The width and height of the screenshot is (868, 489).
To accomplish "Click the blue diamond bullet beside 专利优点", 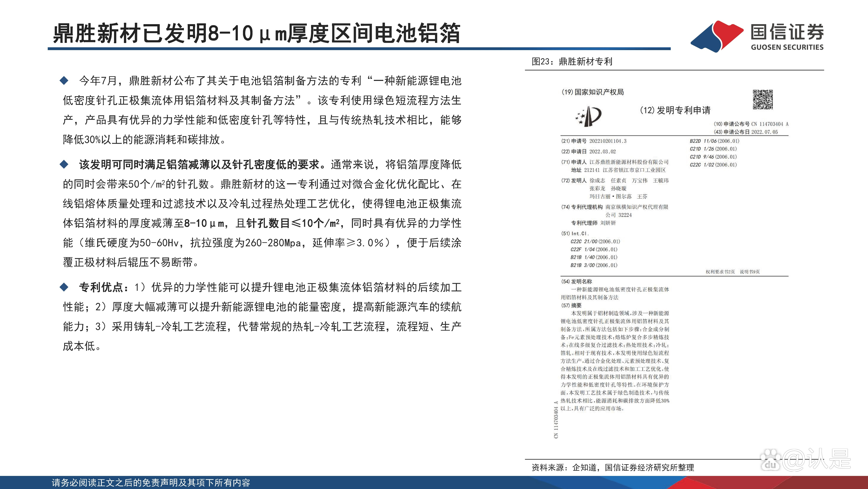I will pos(64,287).
